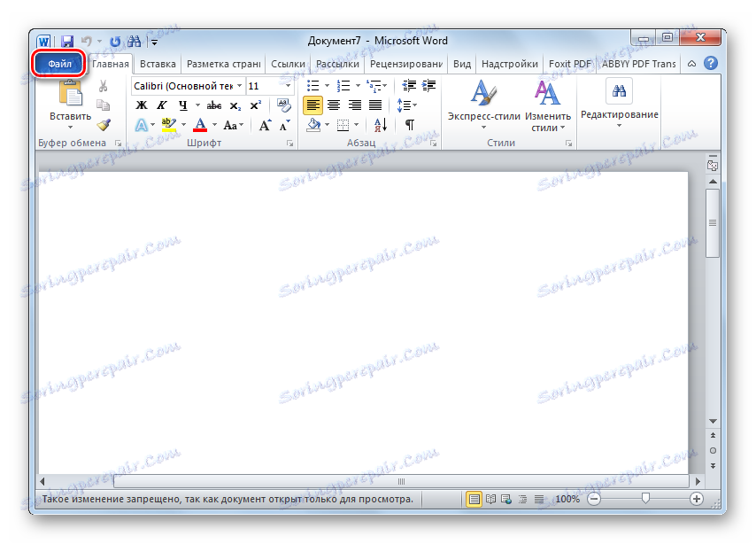The width and height of the screenshot is (756, 544).
Task: Open the Файл tab
Action: click(59, 64)
